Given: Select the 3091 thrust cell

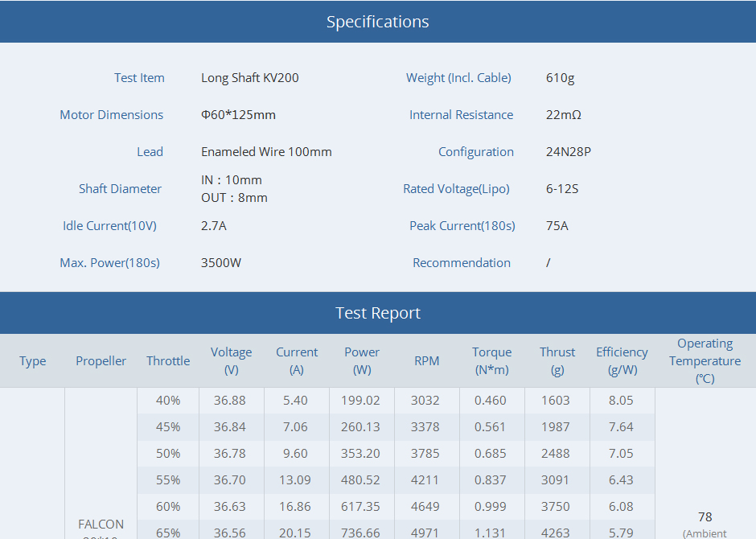Looking at the screenshot, I should (556, 480).
